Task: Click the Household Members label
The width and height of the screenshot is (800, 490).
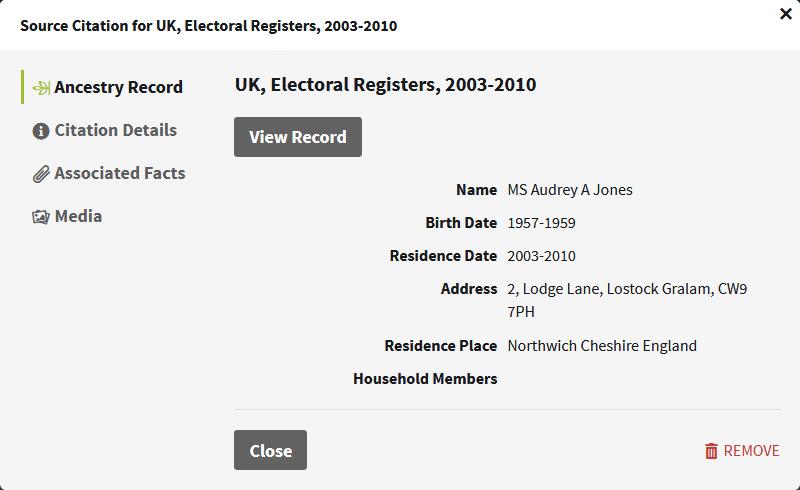Action: pos(425,379)
